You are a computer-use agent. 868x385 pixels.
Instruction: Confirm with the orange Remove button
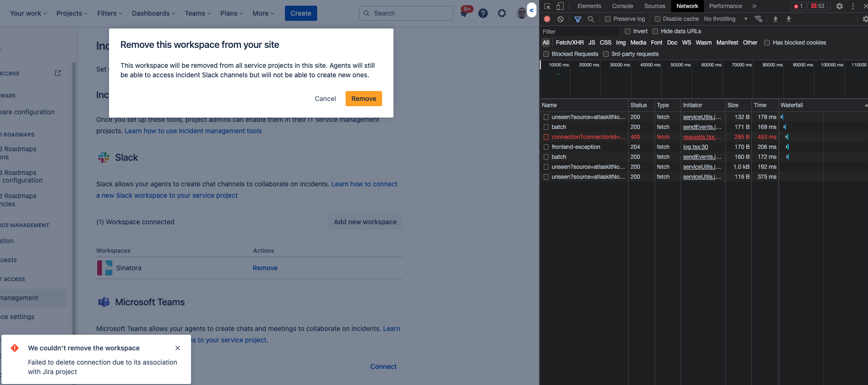[364, 99]
